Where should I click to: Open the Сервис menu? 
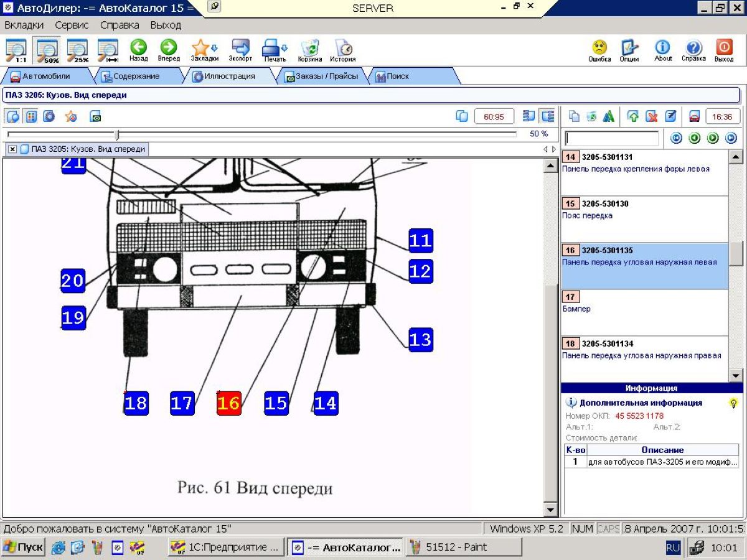tap(72, 26)
